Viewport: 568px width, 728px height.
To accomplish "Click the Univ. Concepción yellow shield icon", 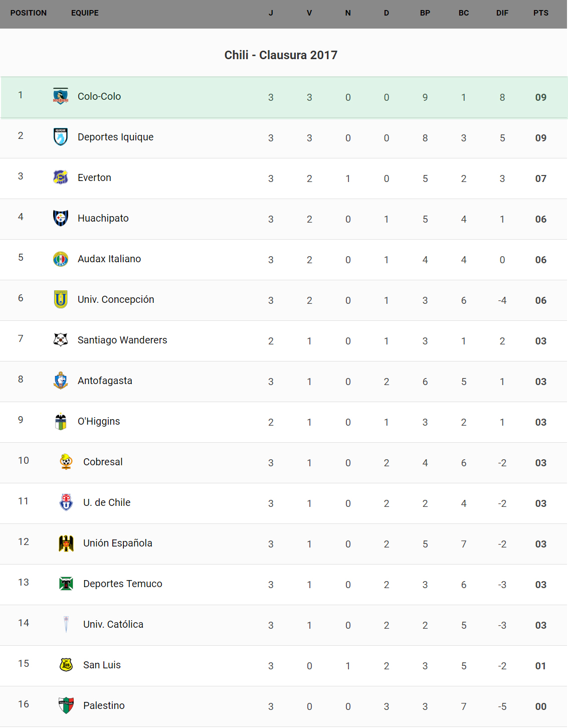I will (x=61, y=299).
